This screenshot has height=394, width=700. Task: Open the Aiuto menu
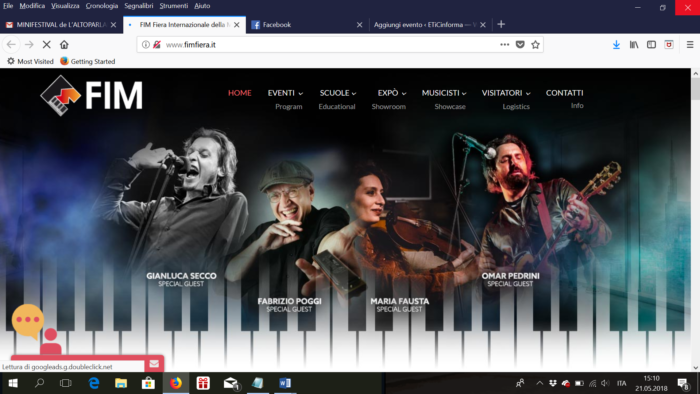click(x=202, y=6)
